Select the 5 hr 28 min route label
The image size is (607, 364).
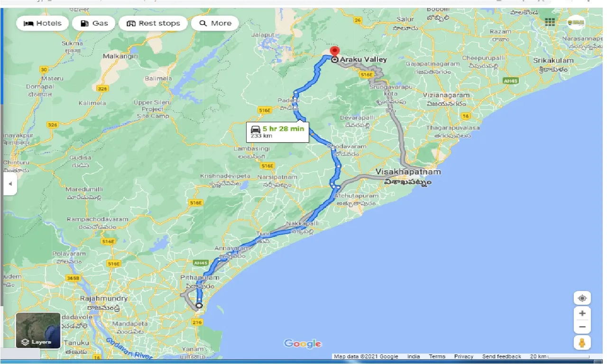tap(277, 132)
